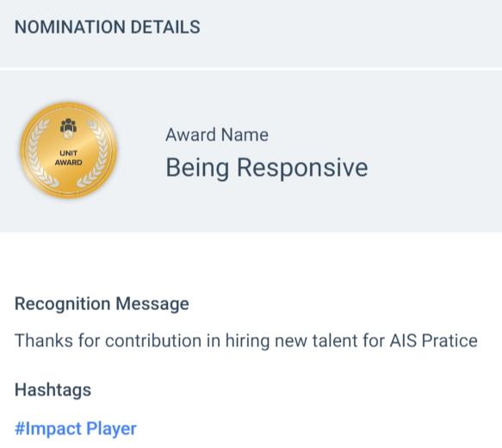Select the Being Responsive award title
The width and height of the screenshot is (502, 448).
pos(267,168)
